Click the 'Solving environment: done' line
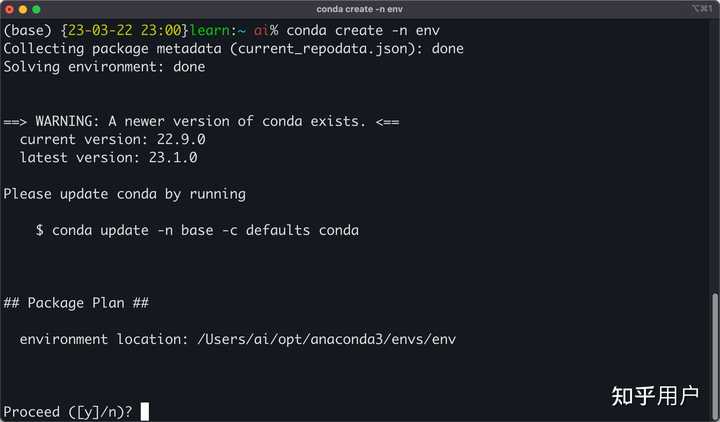 click(104, 67)
